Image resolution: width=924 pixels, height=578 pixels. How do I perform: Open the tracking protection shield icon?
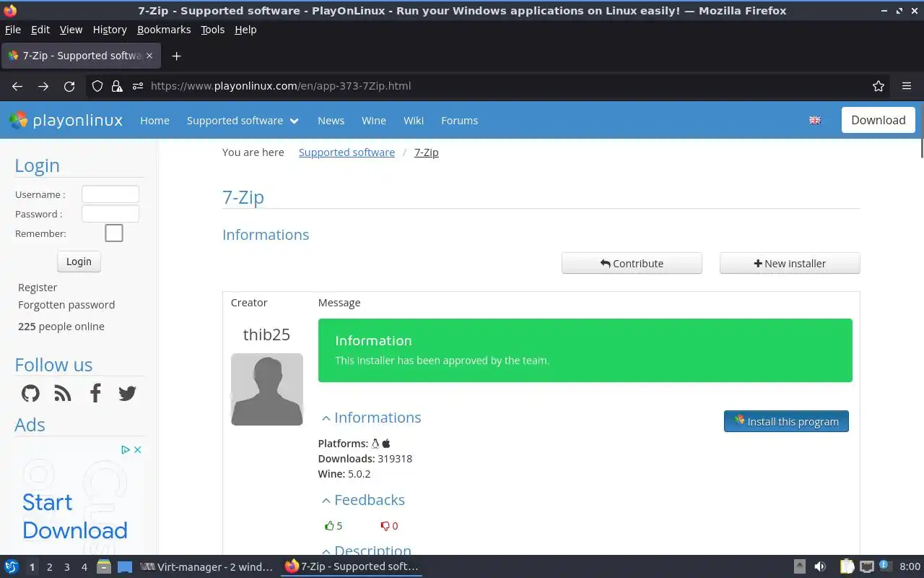(x=97, y=86)
